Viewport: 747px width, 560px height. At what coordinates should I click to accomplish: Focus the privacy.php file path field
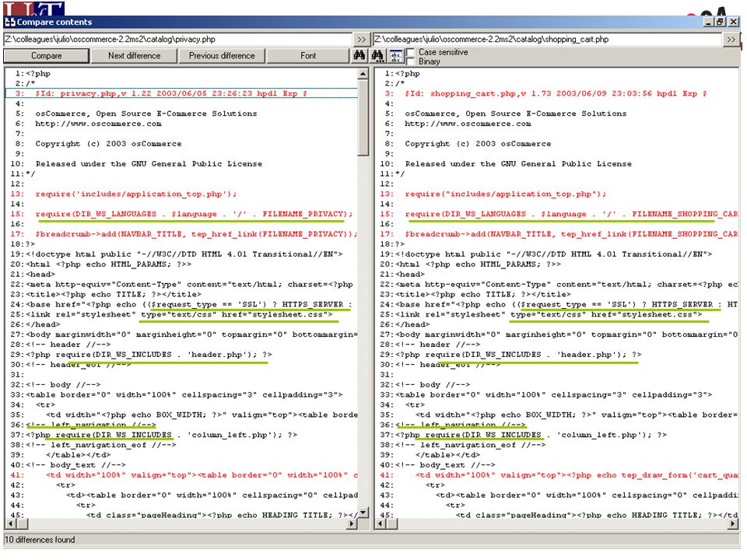pos(177,40)
